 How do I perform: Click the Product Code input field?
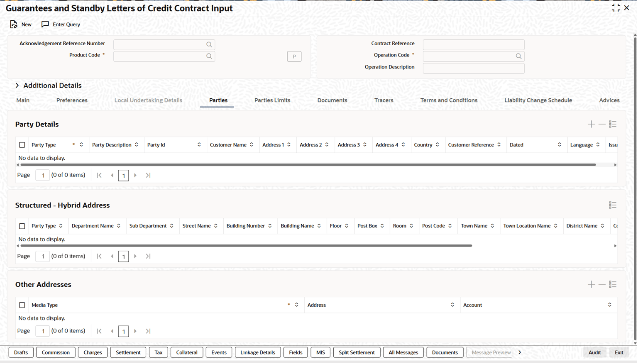tap(164, 56)
